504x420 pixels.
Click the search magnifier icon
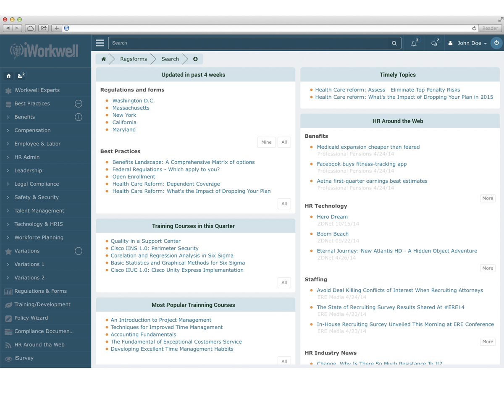tap(394, 43)
